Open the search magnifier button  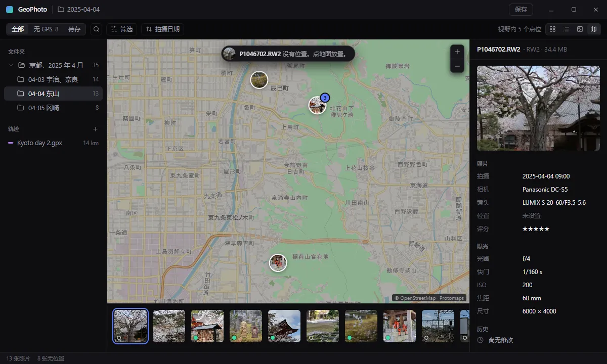96,29
